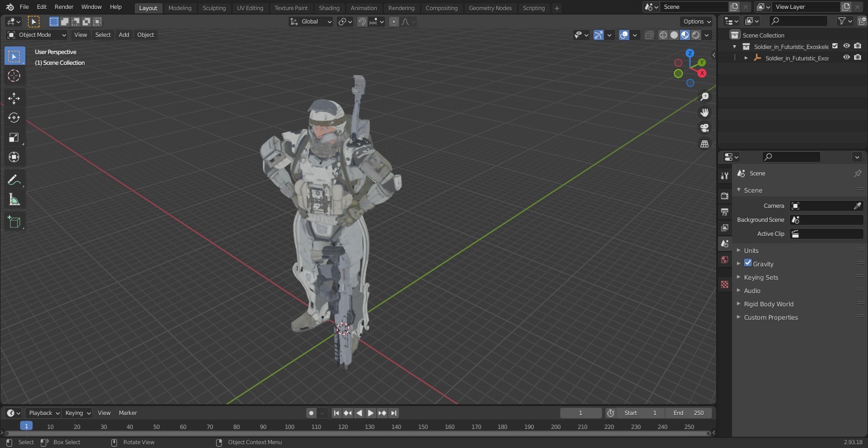The width and height of the screenshot is (868, 448).
Task: Toggle auto keying record button
Action: (311, 413)
